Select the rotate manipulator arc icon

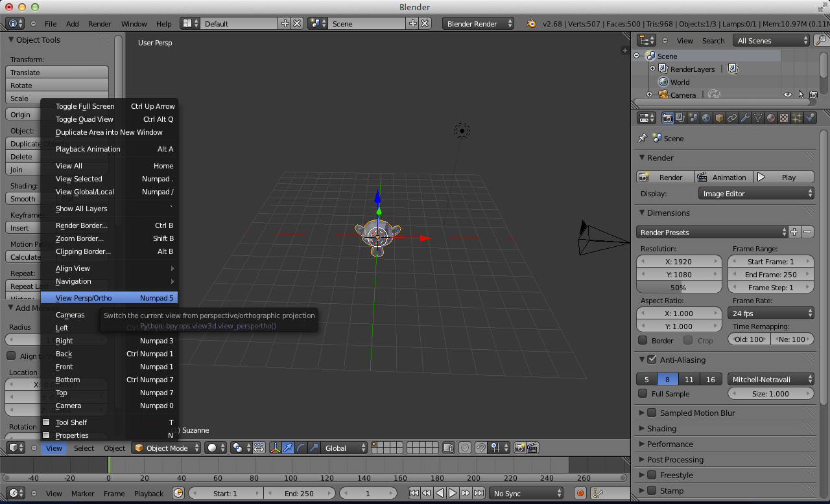tap(302, 448)
